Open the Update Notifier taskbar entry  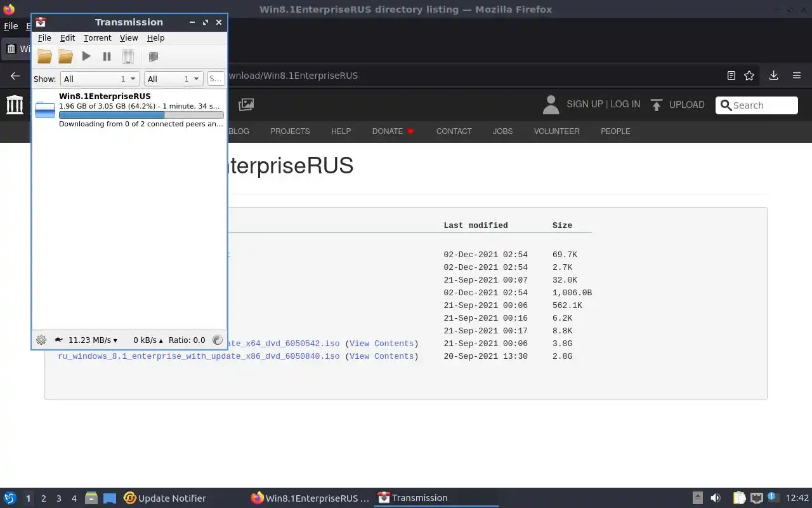(166, 498)
